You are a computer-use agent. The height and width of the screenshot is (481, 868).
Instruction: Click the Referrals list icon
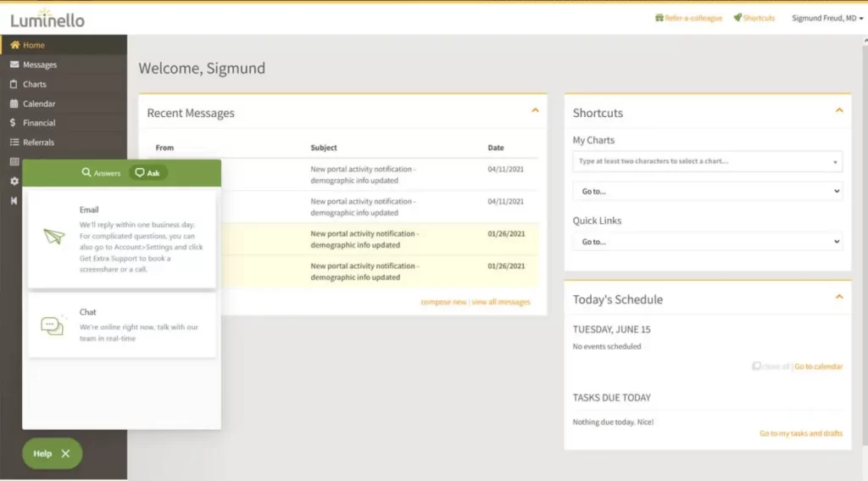tap(14, 143)
